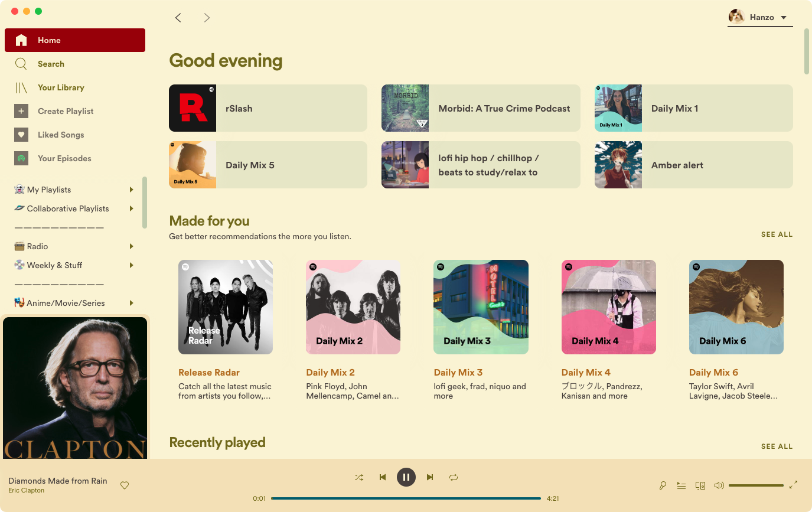
Task: Open the Daily Mix 3 cover thumbnail
Action: pos(481,307)
